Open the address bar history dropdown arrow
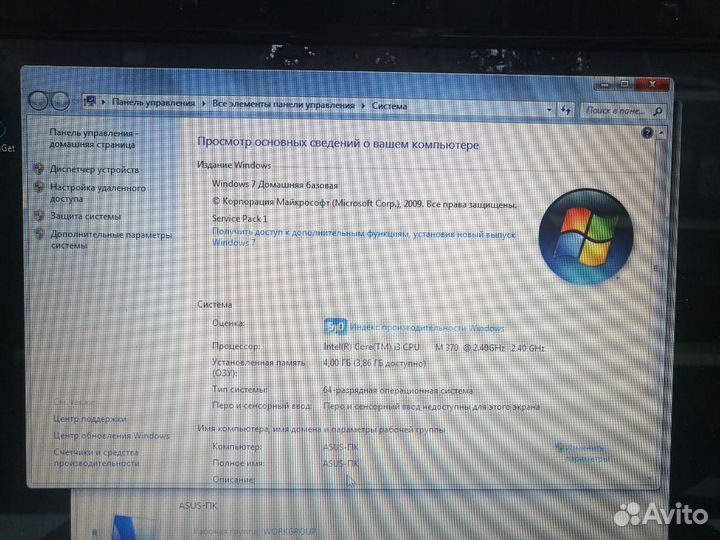The width and height of the screenshot is (720, 540). (x=549, y=110)
